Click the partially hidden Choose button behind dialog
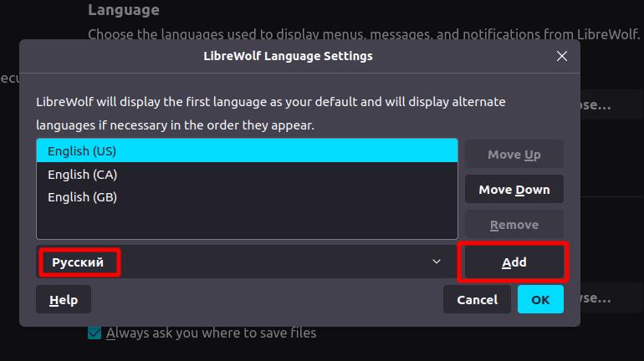This screenshot has width=644, height=361. tap(601, 106)
